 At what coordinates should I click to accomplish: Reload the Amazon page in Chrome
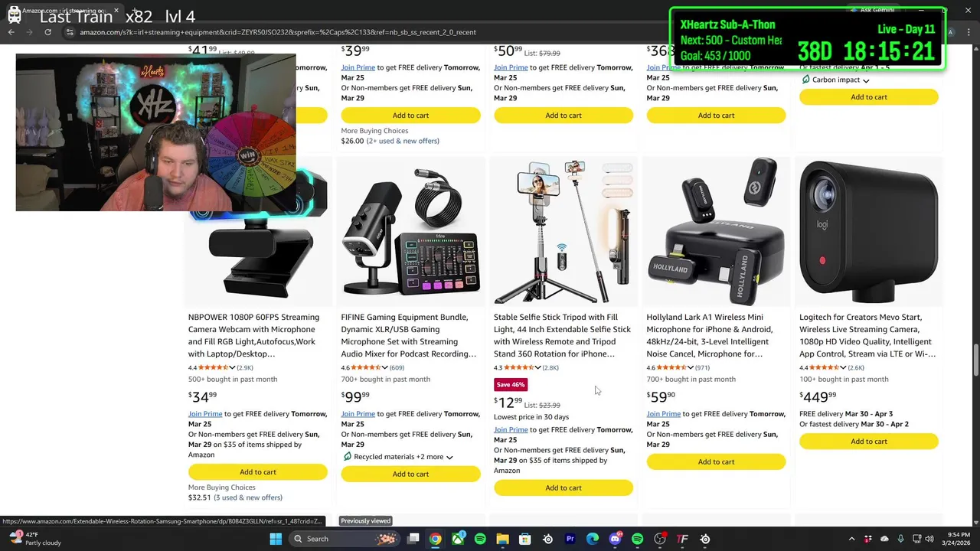point(47,32)
